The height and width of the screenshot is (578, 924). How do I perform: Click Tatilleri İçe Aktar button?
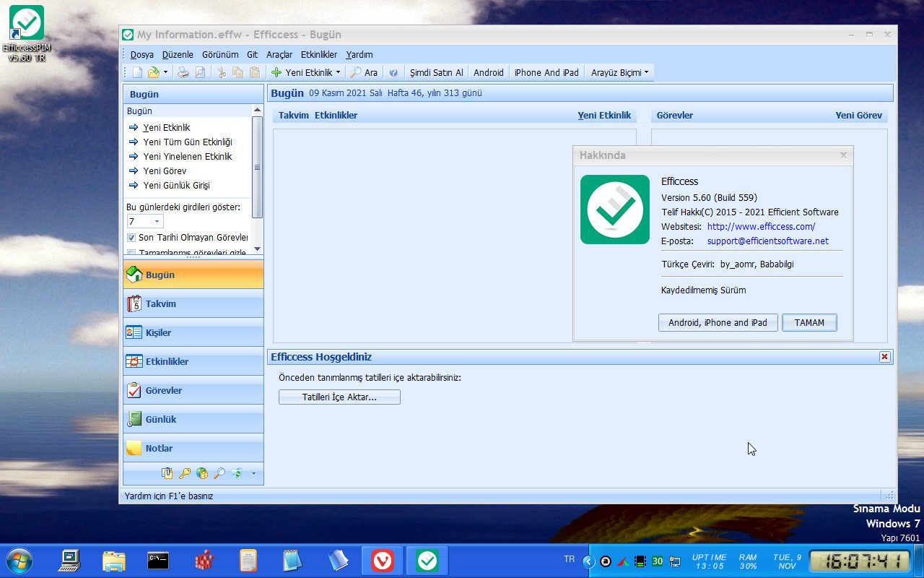point(339,397)
